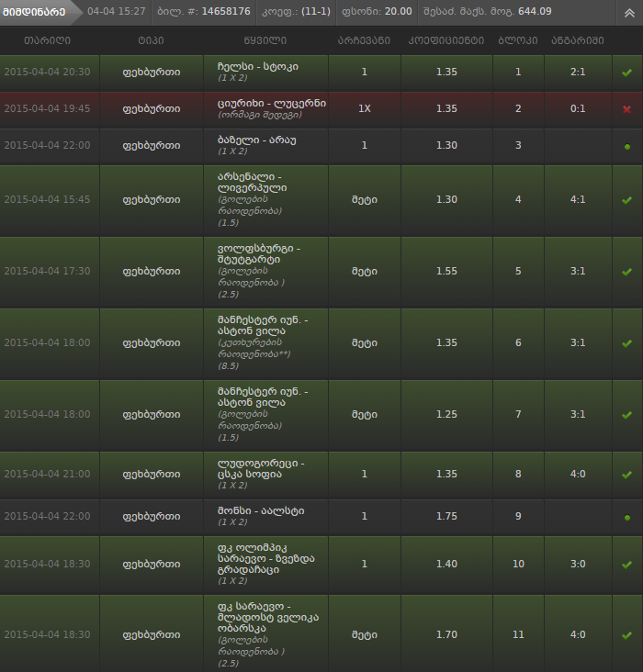Click coefficient 1.70 in block 11 row

point(446,634)
